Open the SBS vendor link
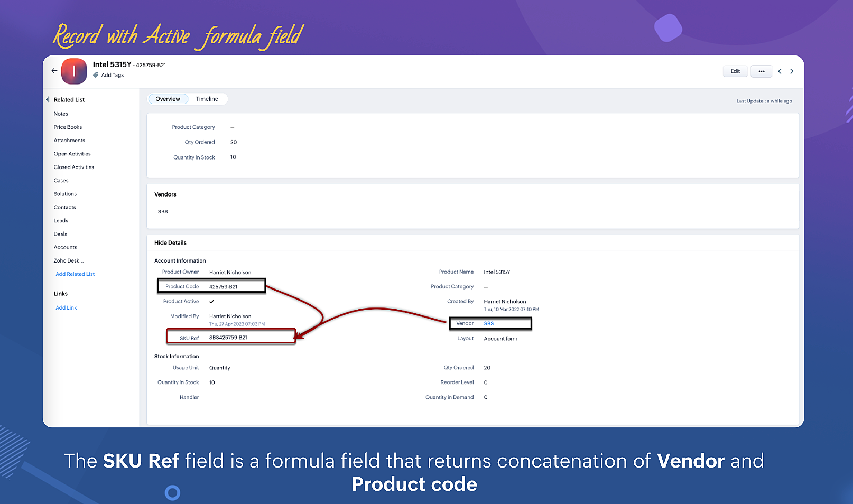Screen dimensions: 853x504 (489, 324)
